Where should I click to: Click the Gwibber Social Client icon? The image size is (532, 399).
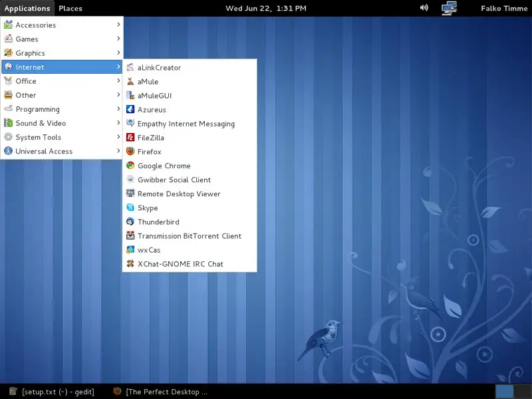click(130, 179)
